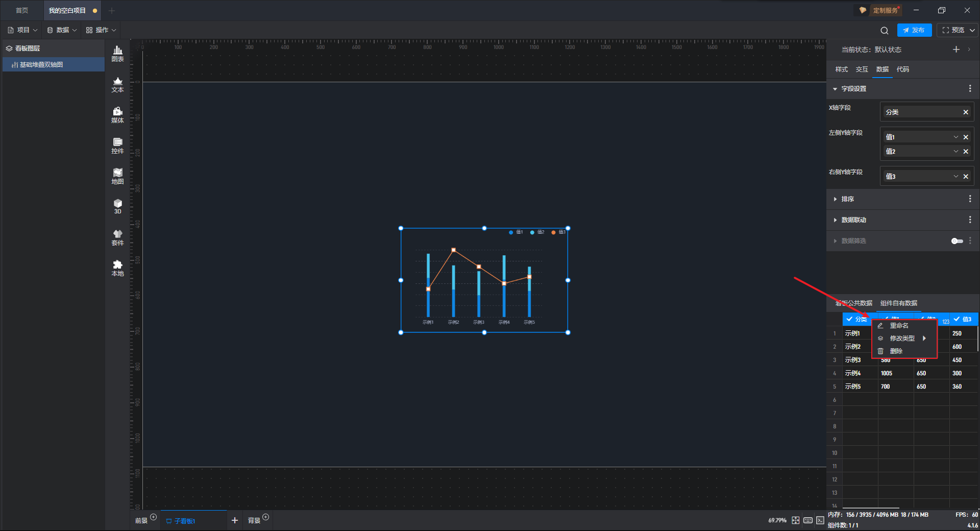This screenshot has height=531, width=980.
Task: Add a new state with plus icon
Action: coord(956,50)
